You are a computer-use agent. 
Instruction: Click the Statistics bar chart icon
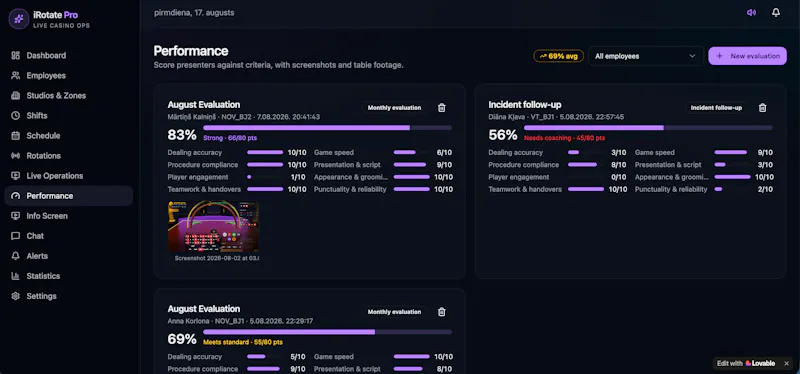(16, 276)
